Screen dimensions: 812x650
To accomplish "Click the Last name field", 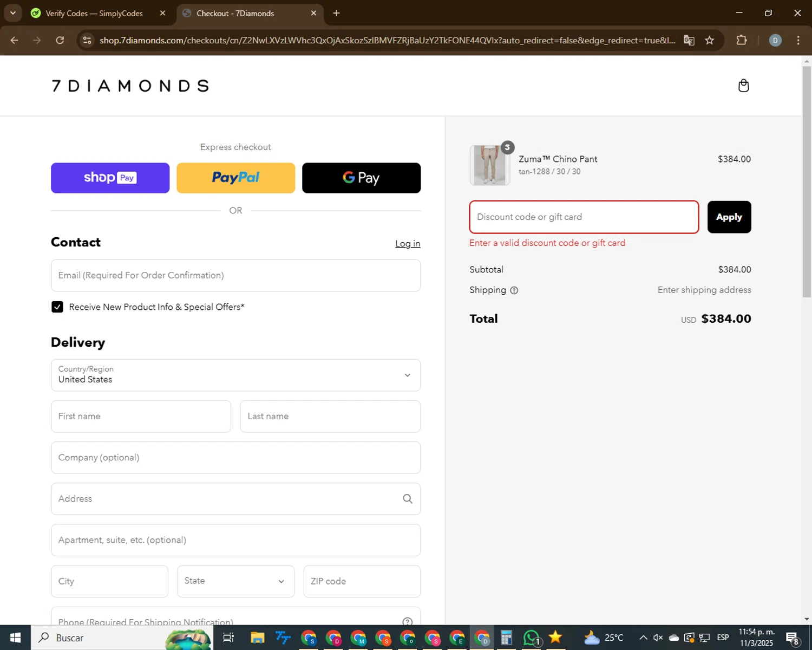I will point(330,416).
